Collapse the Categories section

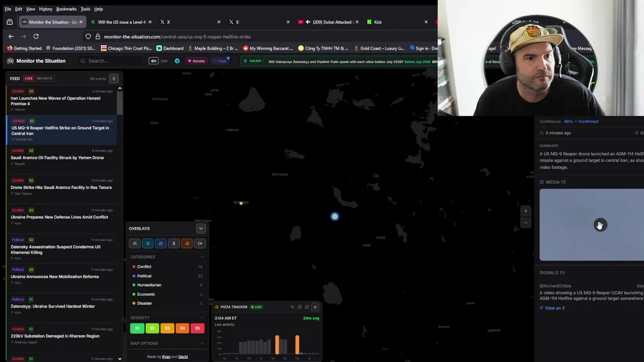click(202, 257)
